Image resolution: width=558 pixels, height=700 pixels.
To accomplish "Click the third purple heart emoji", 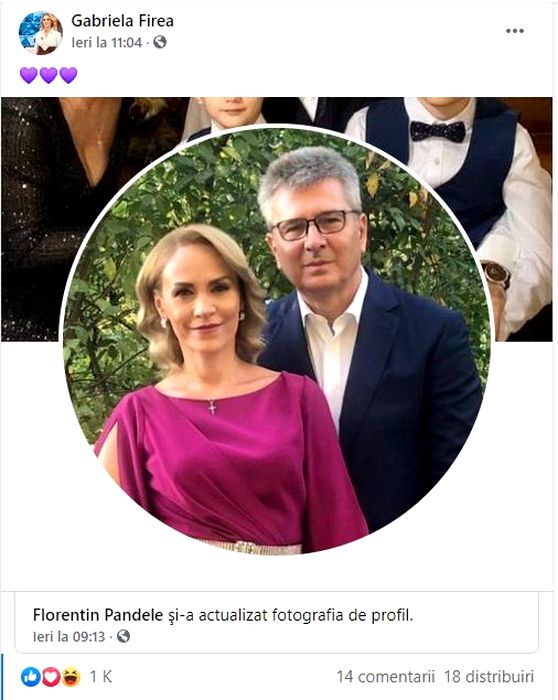I will 68,75.
